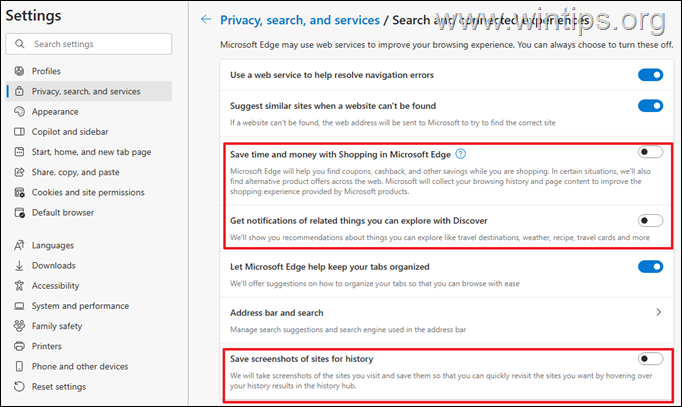The height and width of the screenshot is (407, 682).
Task: Turn on Save screenshots of sites for history
Action: (650, 358)
